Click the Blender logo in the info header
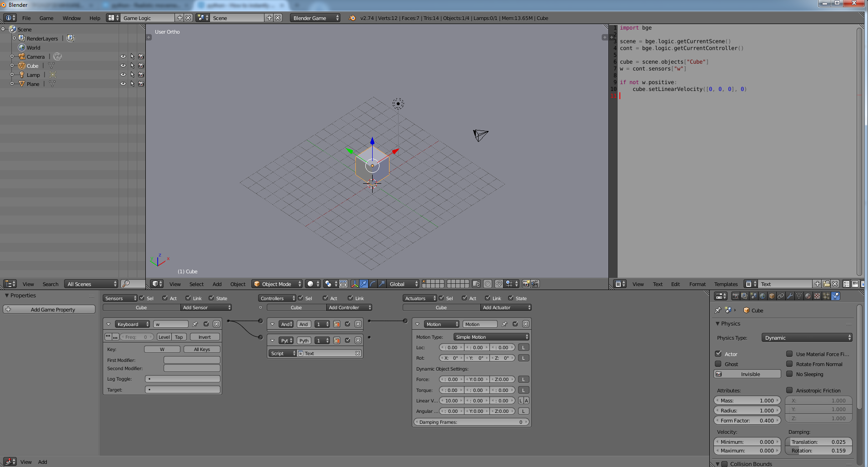 point(352,18)
